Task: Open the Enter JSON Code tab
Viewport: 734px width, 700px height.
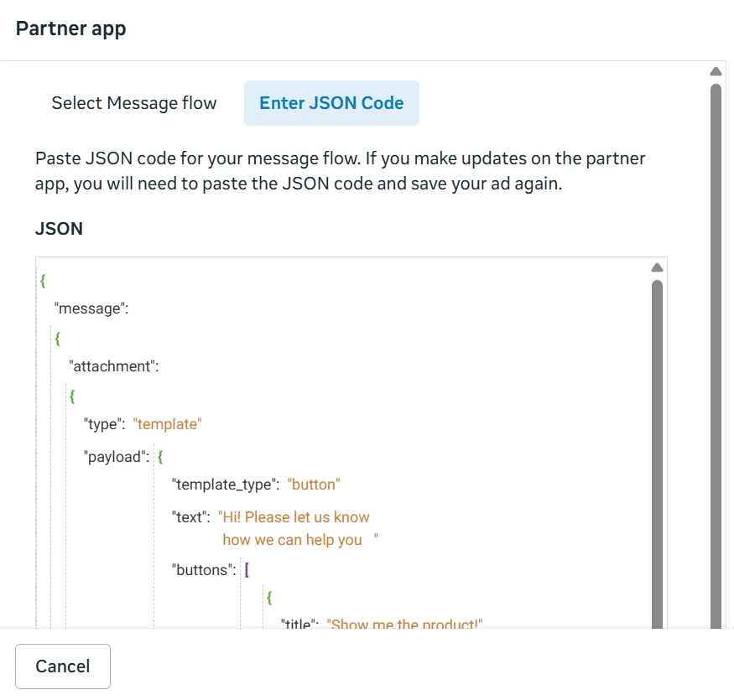Action: click(x=331, y=103)
